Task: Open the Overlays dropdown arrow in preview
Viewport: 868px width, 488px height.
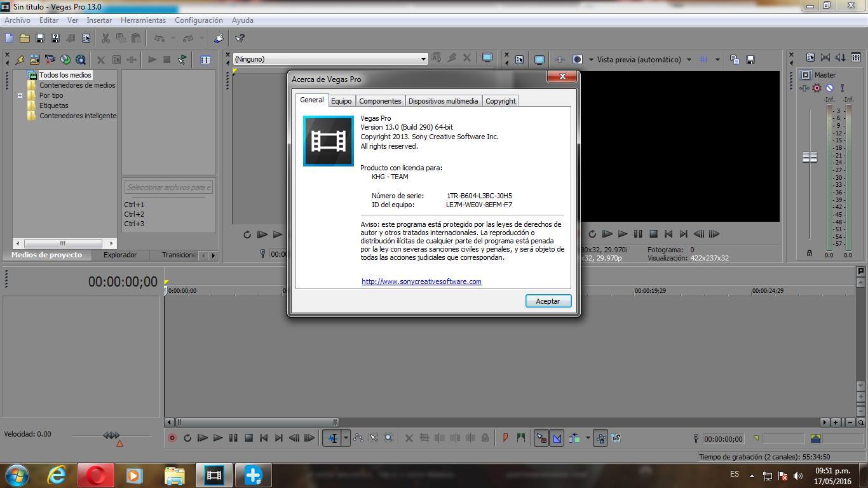Action: click(x=717, y=60)
